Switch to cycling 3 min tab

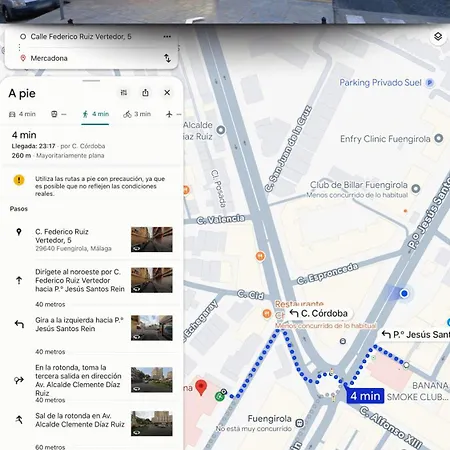click(x=137, y=114)
